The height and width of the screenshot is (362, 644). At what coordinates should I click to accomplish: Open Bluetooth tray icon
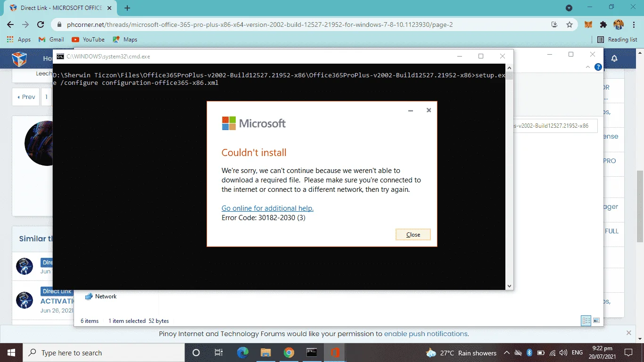pos(529,353)
